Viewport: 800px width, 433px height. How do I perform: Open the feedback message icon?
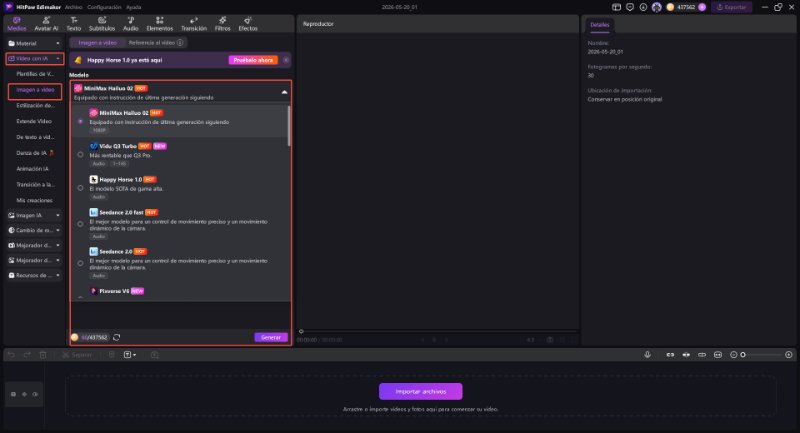click(x=630, y=7)
